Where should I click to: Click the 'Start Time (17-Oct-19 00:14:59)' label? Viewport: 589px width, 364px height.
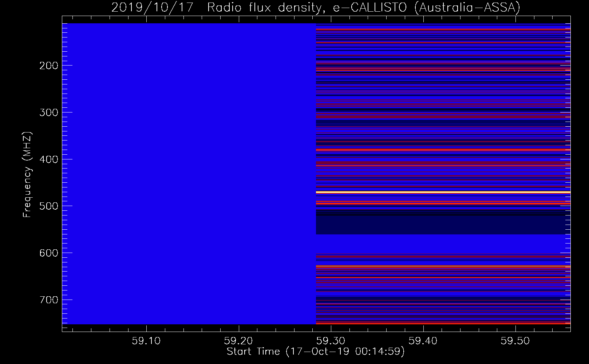pyautogui.click(x=316, y=352)
